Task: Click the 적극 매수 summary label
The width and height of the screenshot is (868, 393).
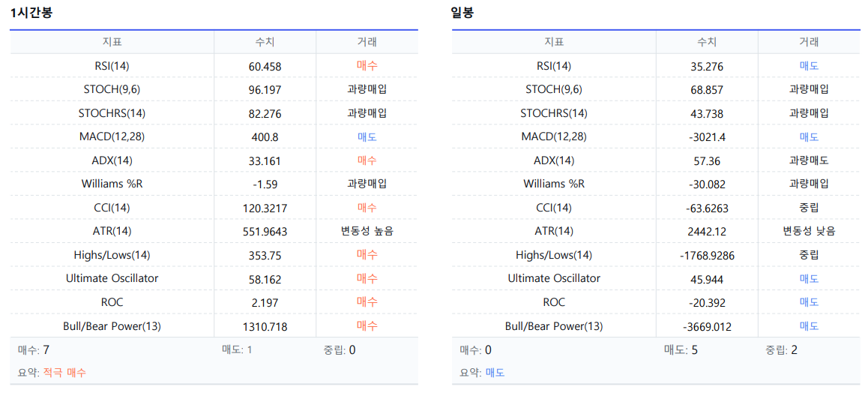Action: [64, 373]
